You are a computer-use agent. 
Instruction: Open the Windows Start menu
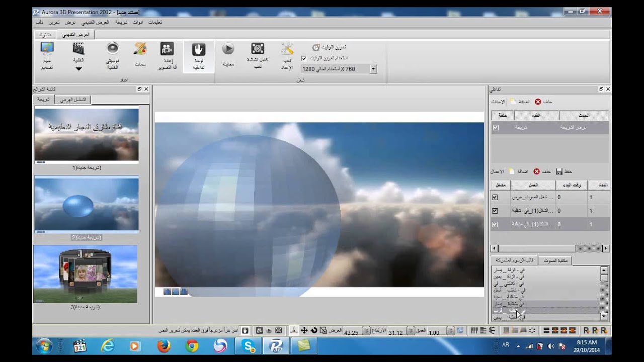[x=44, y=346]
